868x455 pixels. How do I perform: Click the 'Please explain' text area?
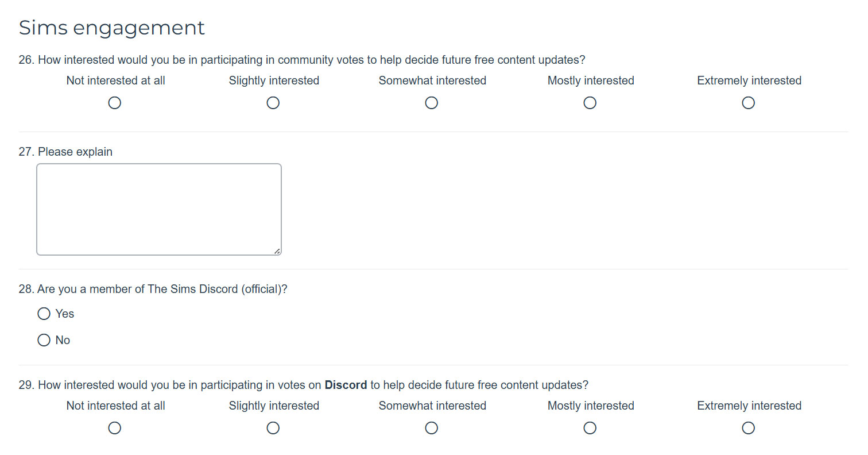pyautogui.click(x=159, y=209)
